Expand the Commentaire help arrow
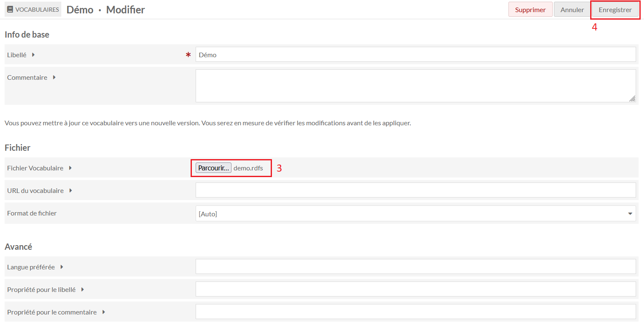Viewport: 644px width, 327px height. 54,77
